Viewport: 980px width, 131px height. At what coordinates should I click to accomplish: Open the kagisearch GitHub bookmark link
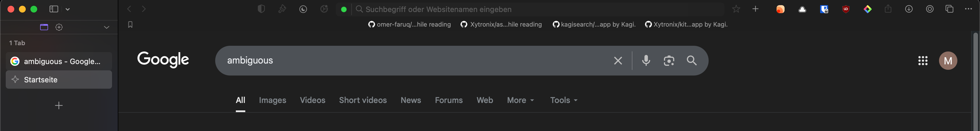[x=594, y=25]
